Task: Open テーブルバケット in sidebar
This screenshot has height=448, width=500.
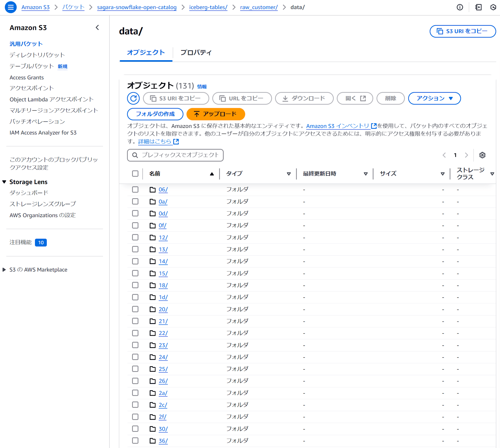Action: [32, 66]
